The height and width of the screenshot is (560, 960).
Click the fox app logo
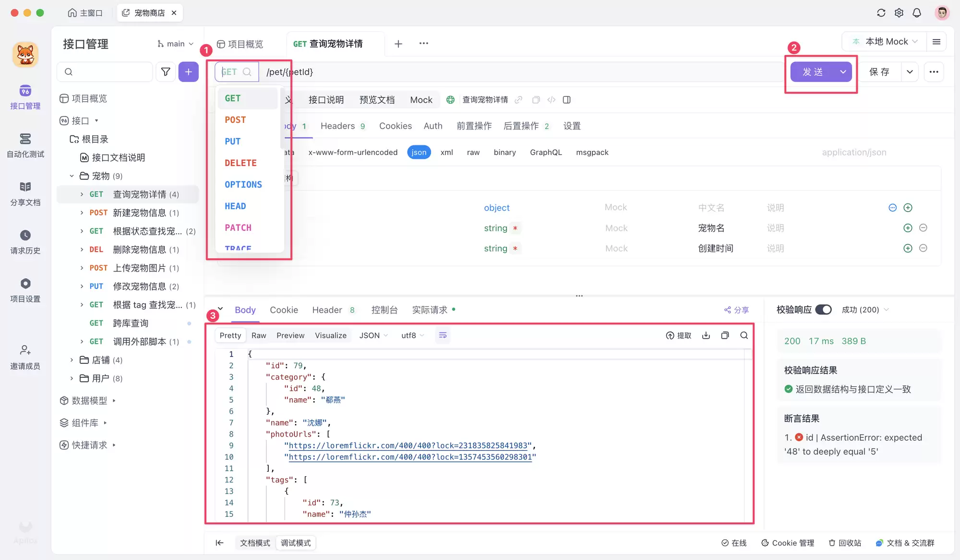pos(25,54)
